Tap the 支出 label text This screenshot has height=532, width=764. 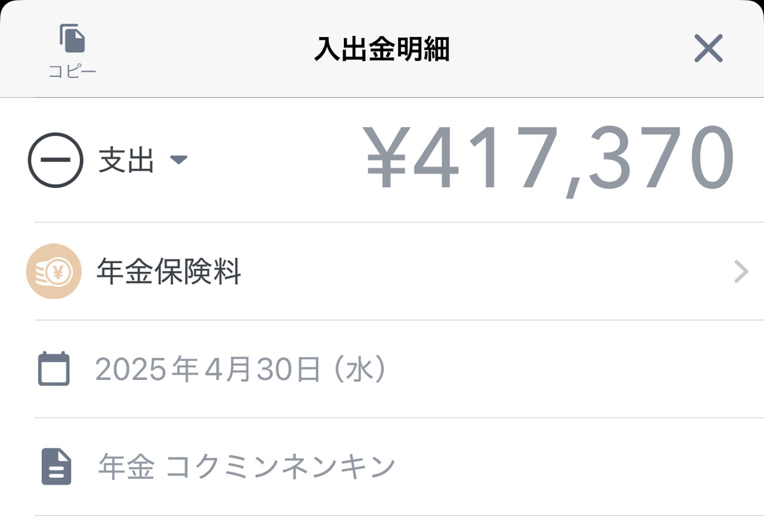(x=127, y=160)
